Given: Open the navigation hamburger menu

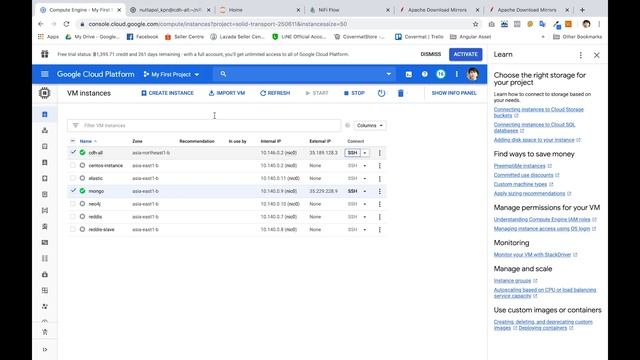Looking at the screenshot, I should pyautogui.click(x=44, y=74).
